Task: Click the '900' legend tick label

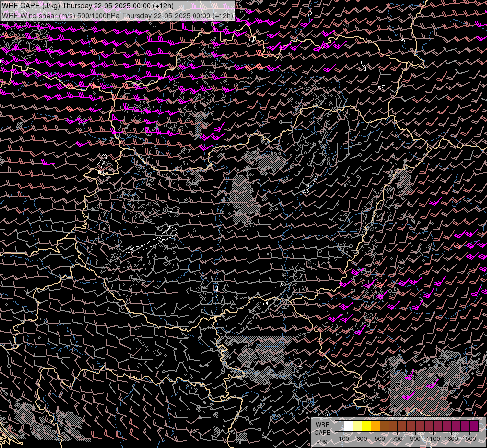Action: [415, 439]
